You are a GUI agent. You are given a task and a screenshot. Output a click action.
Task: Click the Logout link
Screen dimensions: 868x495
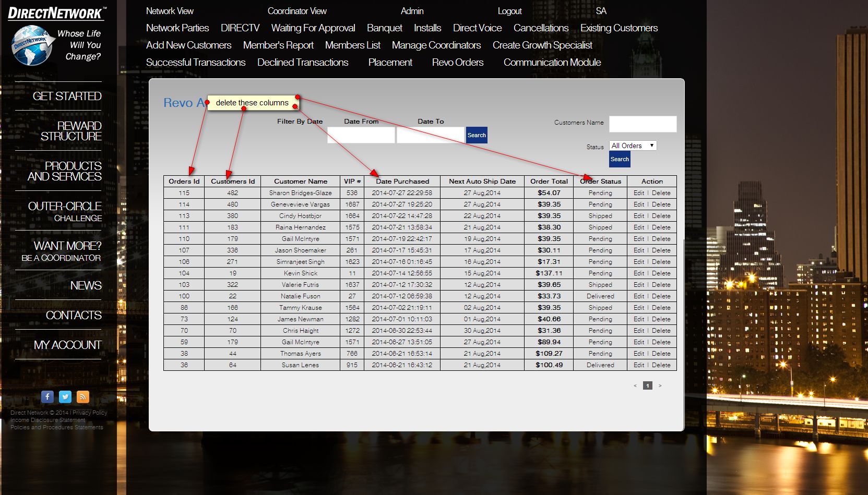click(509, 11)
